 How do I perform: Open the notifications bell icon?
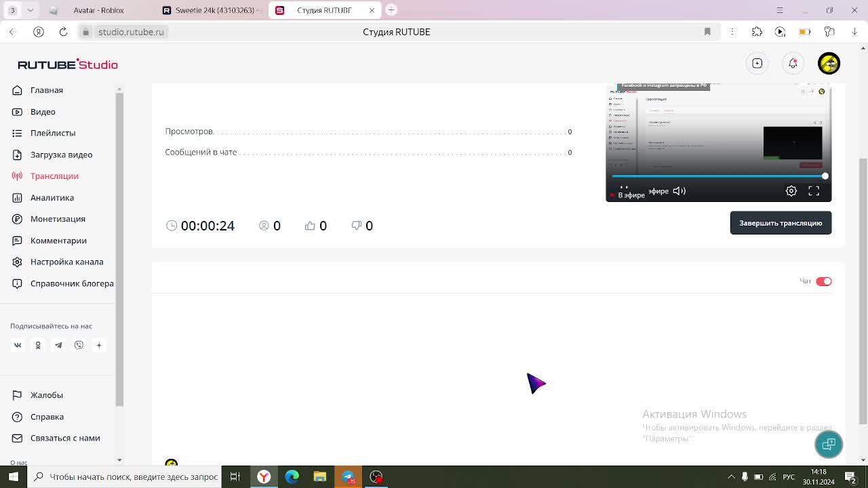click(x=793, y=63)
